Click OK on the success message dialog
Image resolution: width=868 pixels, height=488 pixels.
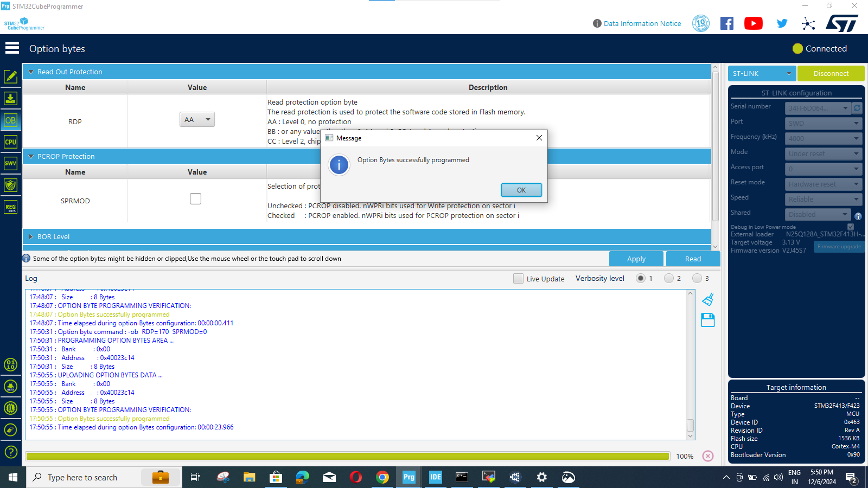pos(521,190)
